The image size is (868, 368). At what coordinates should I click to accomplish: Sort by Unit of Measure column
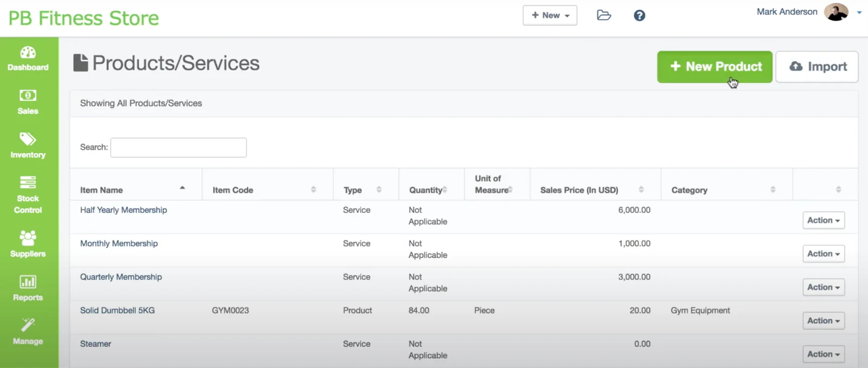pyautogui.click(x=497, y=185)
